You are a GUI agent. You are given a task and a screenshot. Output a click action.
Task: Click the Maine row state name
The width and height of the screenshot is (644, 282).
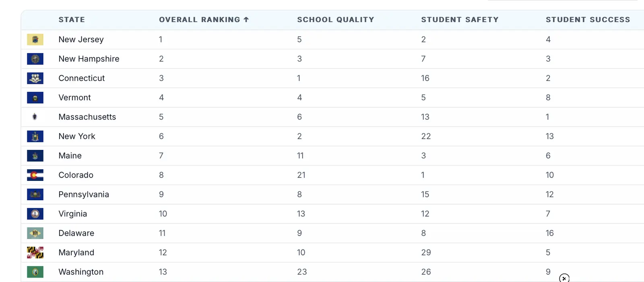pos(70,156)
